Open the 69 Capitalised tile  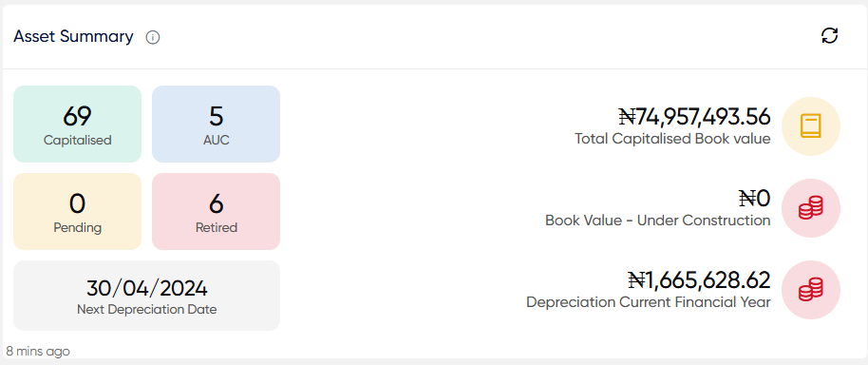pyautogui.click(x=78, y=125)
